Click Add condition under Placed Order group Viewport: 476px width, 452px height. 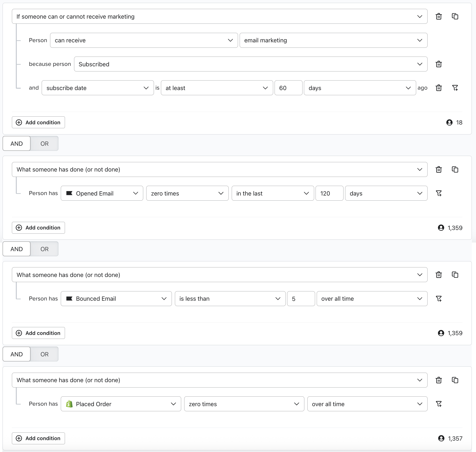38,438
